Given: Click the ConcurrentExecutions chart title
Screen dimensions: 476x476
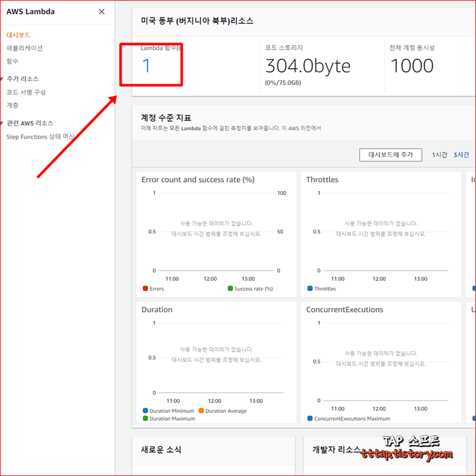Looking at the screenshot, I should pyautogui.click(x=345, y=309).
